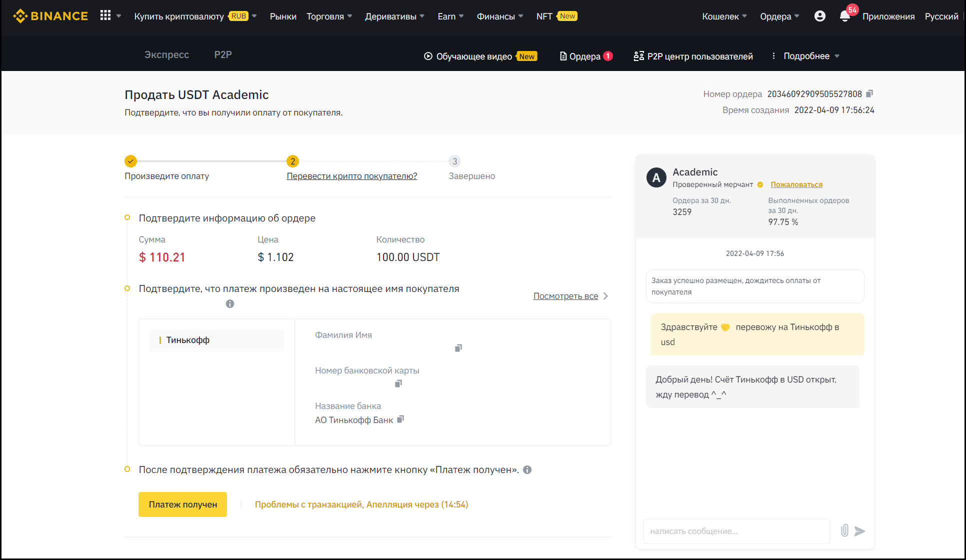
Task: Click the completed step one checkmark
Action: click(130, 161)
